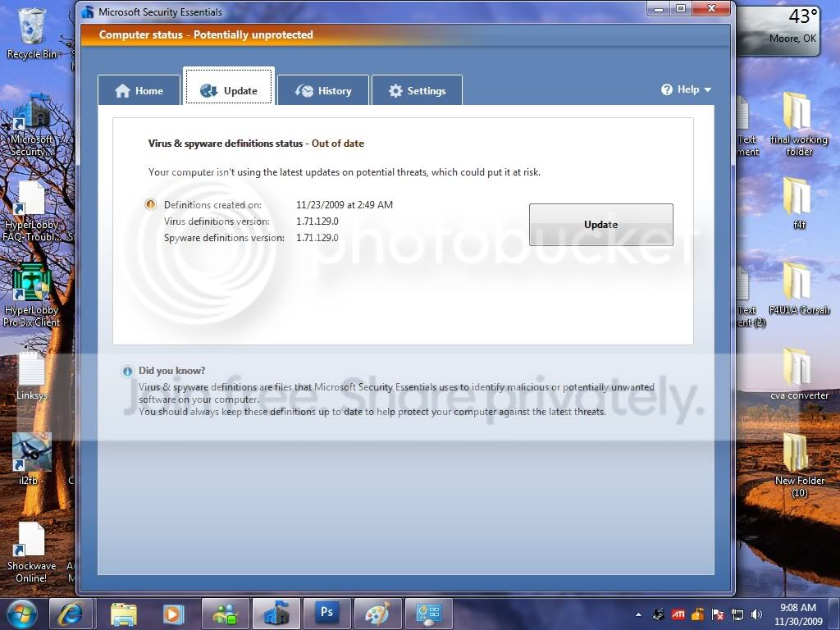The width and height of the screenshot is (840, 630).
Task: Open the Home tab
Action: tap(139, 90)
